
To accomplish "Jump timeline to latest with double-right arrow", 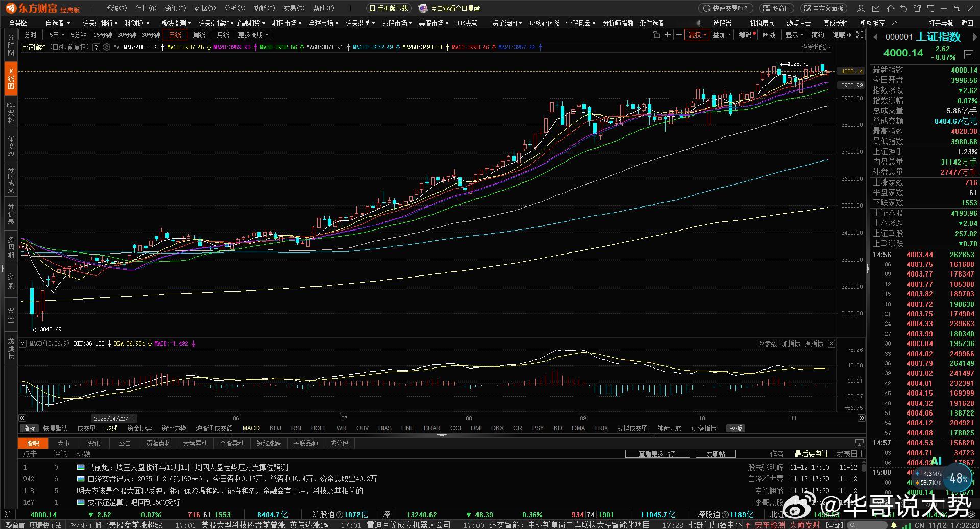I will point(862,418).
